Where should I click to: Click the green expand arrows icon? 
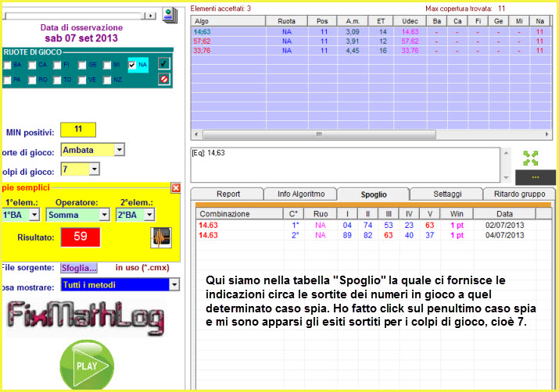click(x=531, y=158)
